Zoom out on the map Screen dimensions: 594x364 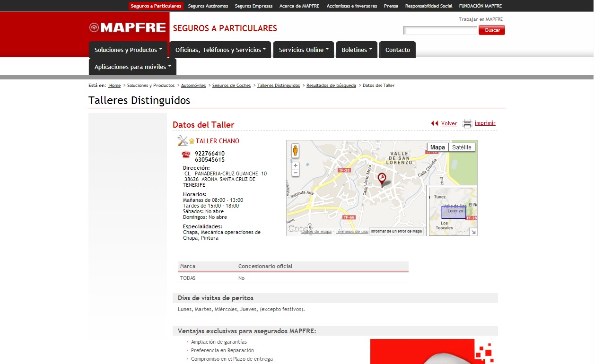pos(296,173)
